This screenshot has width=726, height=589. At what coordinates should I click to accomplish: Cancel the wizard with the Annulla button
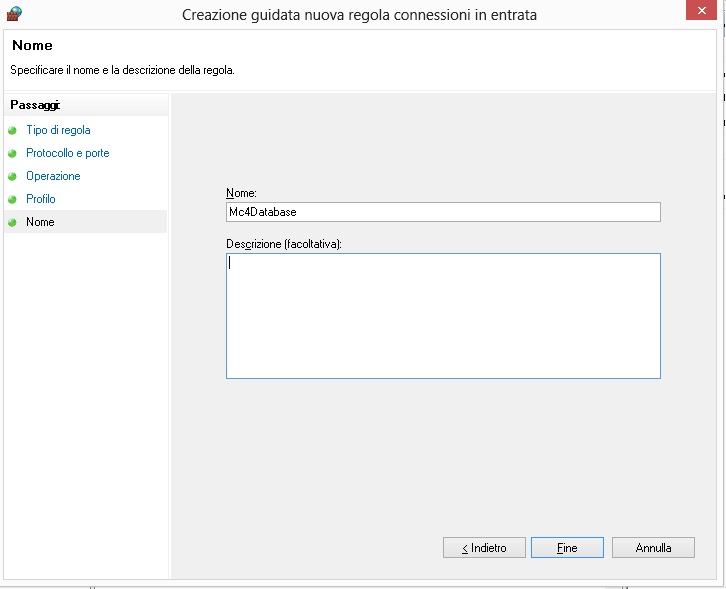pyautogui.click(x=652, y=548)
